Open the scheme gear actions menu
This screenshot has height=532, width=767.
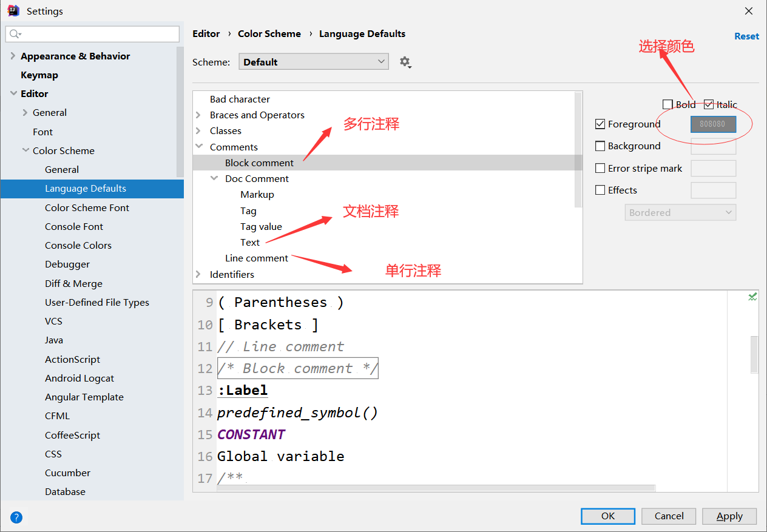click(x=405, y=62)
